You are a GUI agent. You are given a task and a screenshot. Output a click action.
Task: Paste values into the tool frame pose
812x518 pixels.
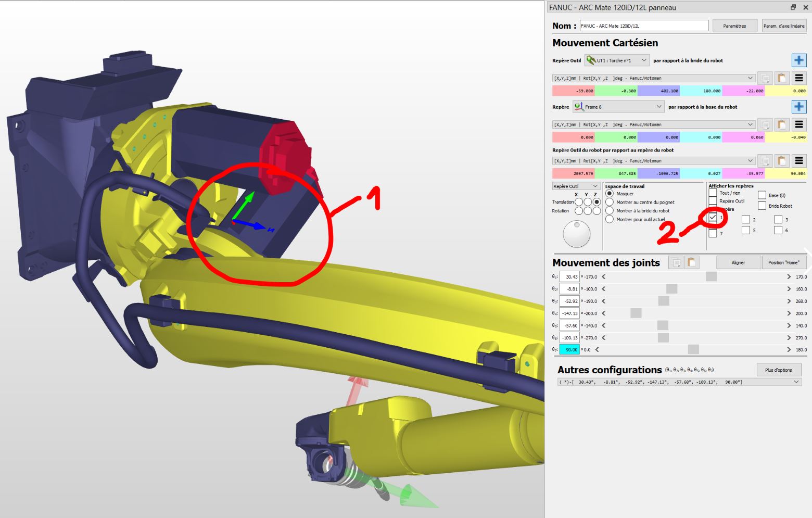click(781, 79)
